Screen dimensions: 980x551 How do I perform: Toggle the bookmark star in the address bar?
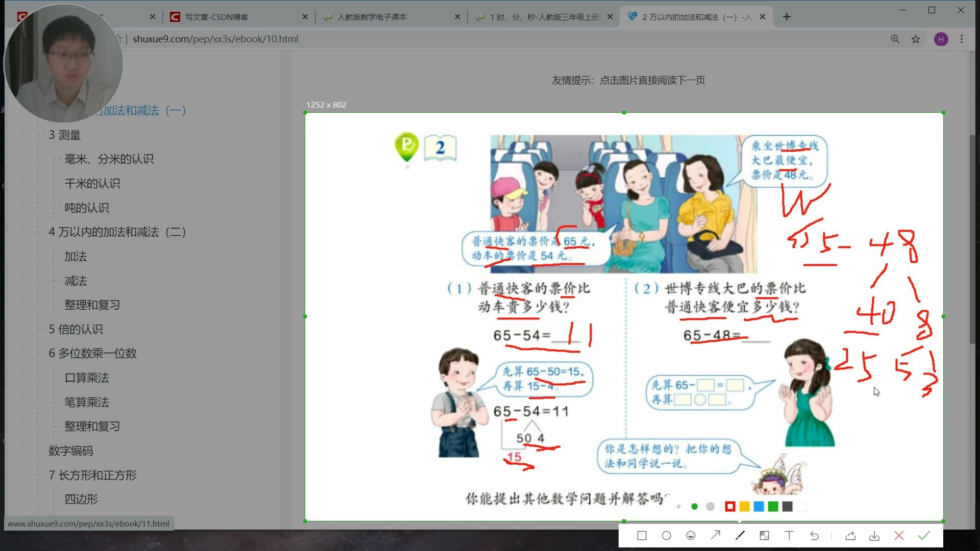915,39
